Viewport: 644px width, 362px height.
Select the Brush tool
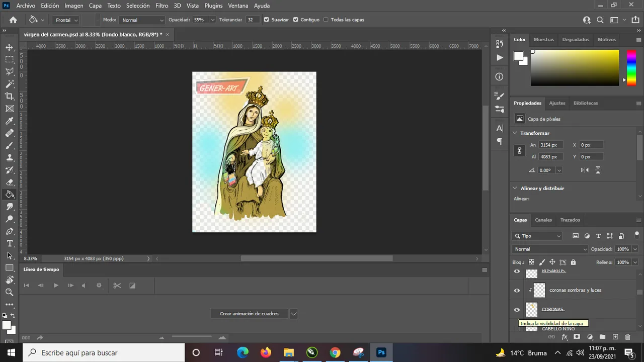click(10, 145)
